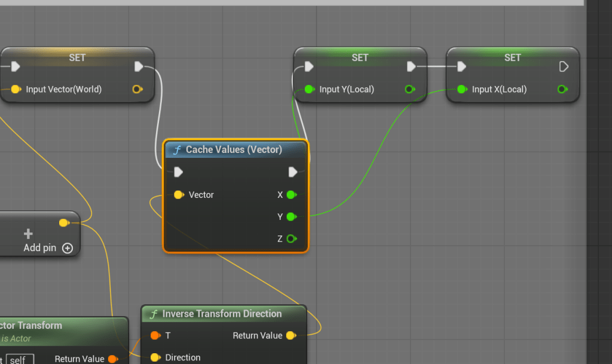612x364 pixels.
Task: Click the Input X(Local) green input pin
Action: pos(461,89)
